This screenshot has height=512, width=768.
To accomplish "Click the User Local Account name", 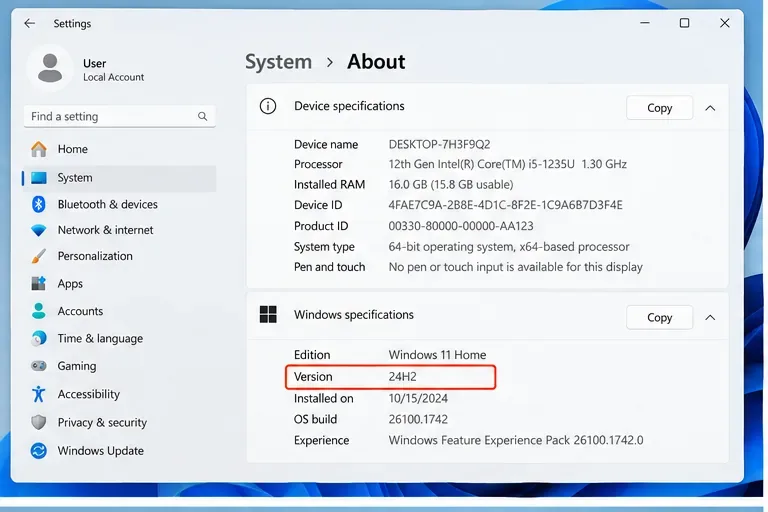I will coord(113,70).
